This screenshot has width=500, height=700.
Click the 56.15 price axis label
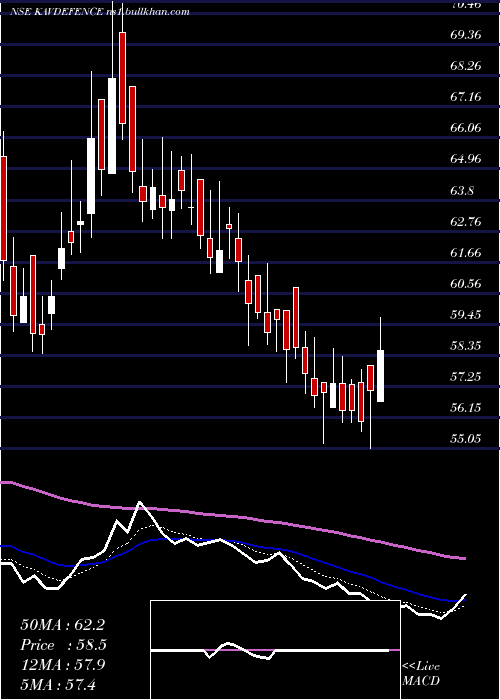point(466,408)
